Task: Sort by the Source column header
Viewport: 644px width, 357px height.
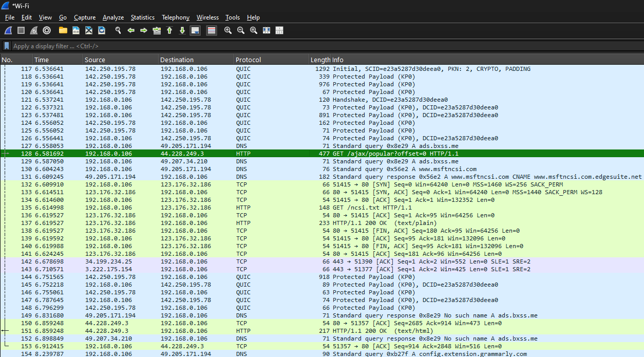Action: point(121,60)
